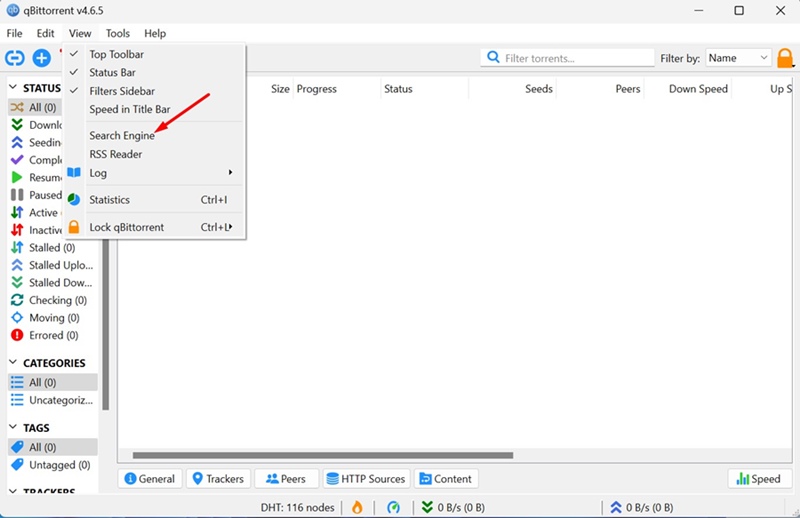This screenshot has height=518, width=800.
Task: Click the sidebar vertical scrollbar
Action: pos(105,324)
